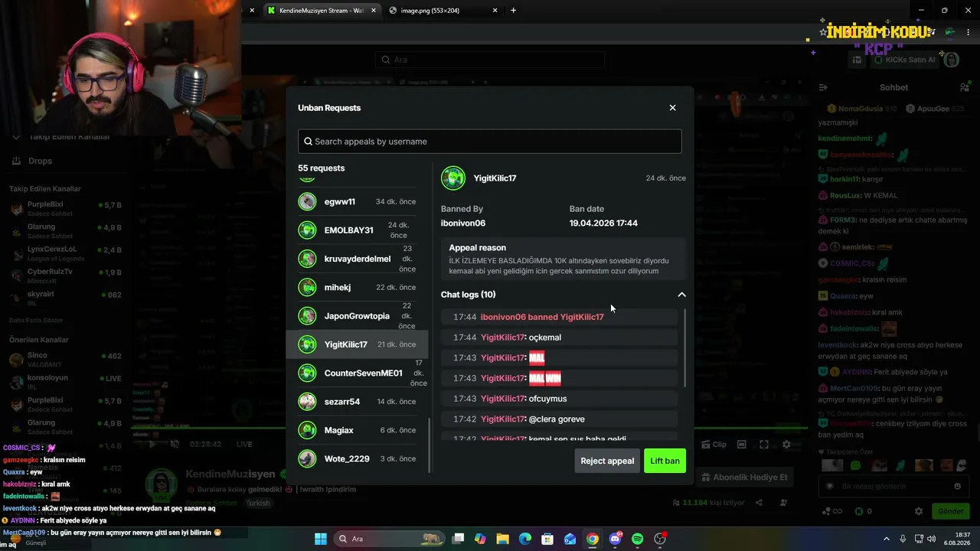980x551 pixels.
Task: Open chat settings gear icon
Action: [919, 511]
